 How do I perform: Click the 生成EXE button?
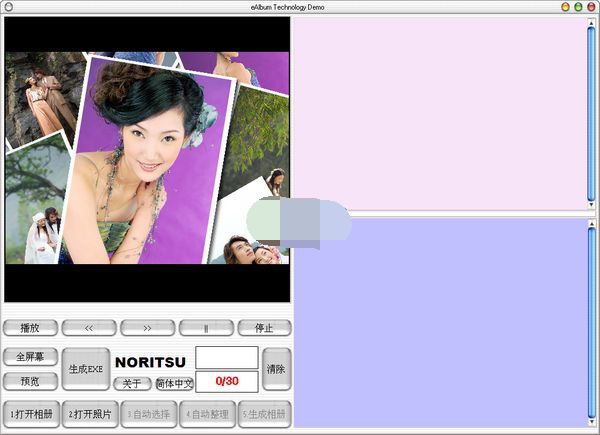(86, 369)
